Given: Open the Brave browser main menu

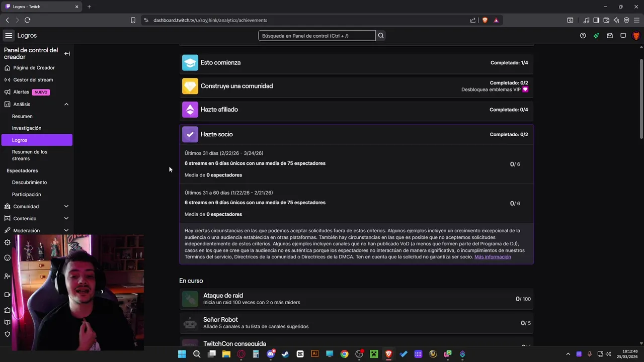Looking at the screenshot, I should 636,20.
